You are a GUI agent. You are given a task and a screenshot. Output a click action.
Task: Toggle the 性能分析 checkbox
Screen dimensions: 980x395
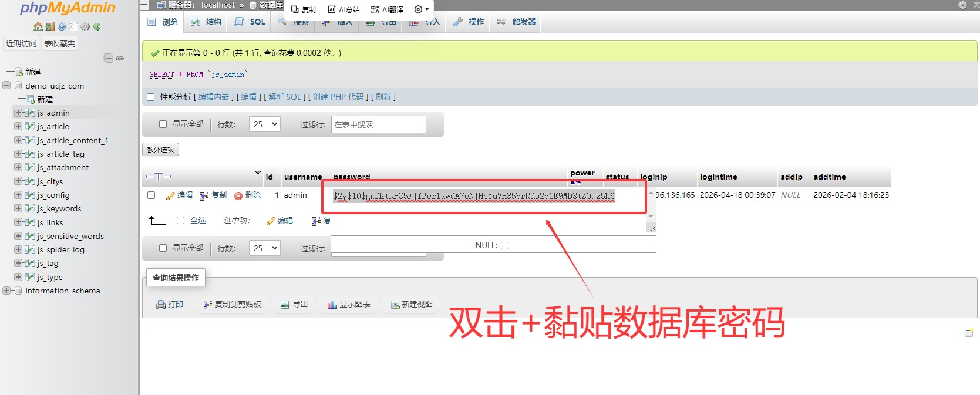(151, 97)
